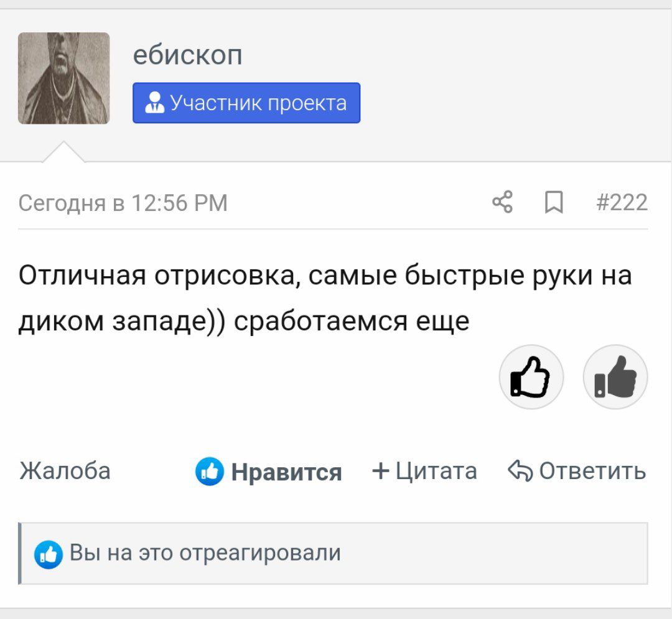The height and width of the screenshot is (619, 672).
Task: Bookmark this post with the bookmark icon
Action: [554, 202]
